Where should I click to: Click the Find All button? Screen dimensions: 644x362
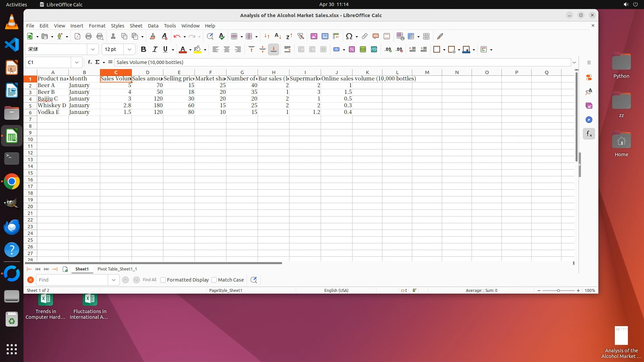[x=149, y=280]
